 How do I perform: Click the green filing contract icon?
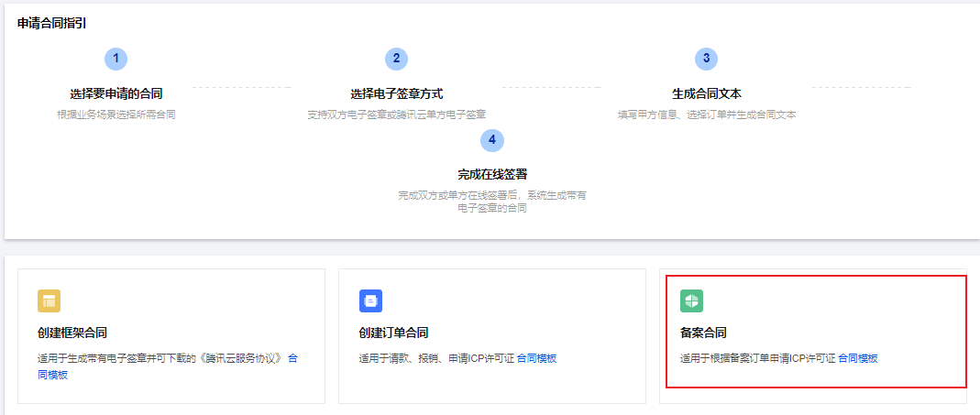point(691,301)
